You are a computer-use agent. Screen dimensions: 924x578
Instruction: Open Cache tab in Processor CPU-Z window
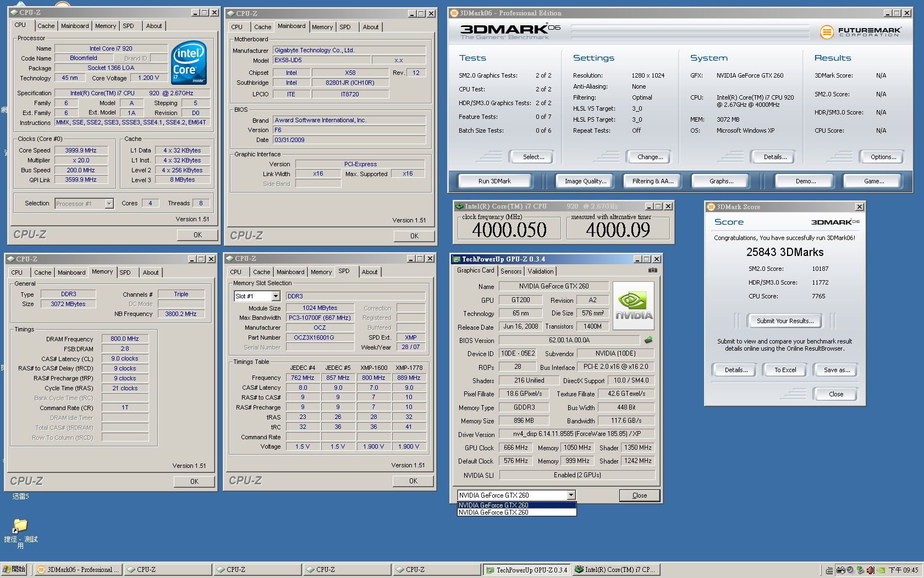[46, 26]
